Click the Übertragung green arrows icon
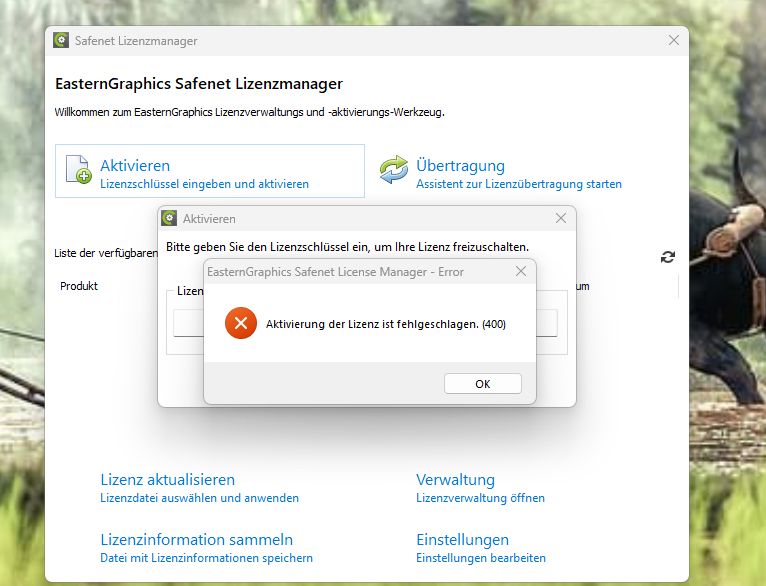Screen dimensions: 766x586 (x=394, y=169)
